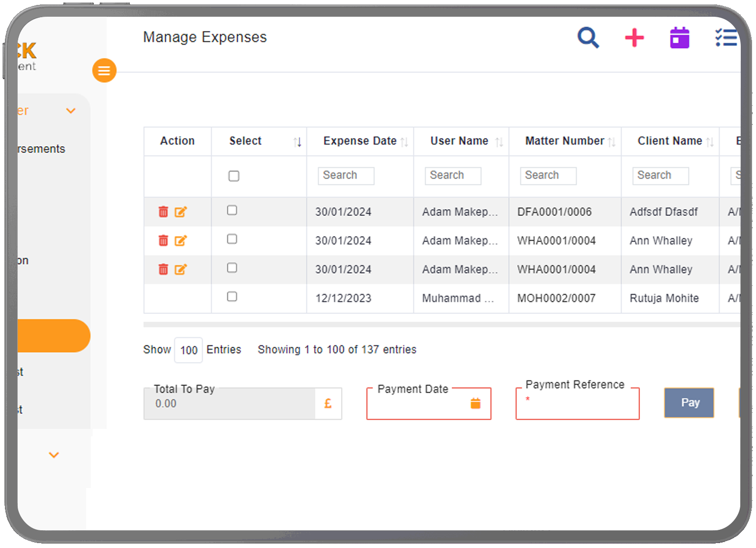756x548 pixels.
Task: Open the Payment Date calendar picker icon
Action: tap(475, 404)
